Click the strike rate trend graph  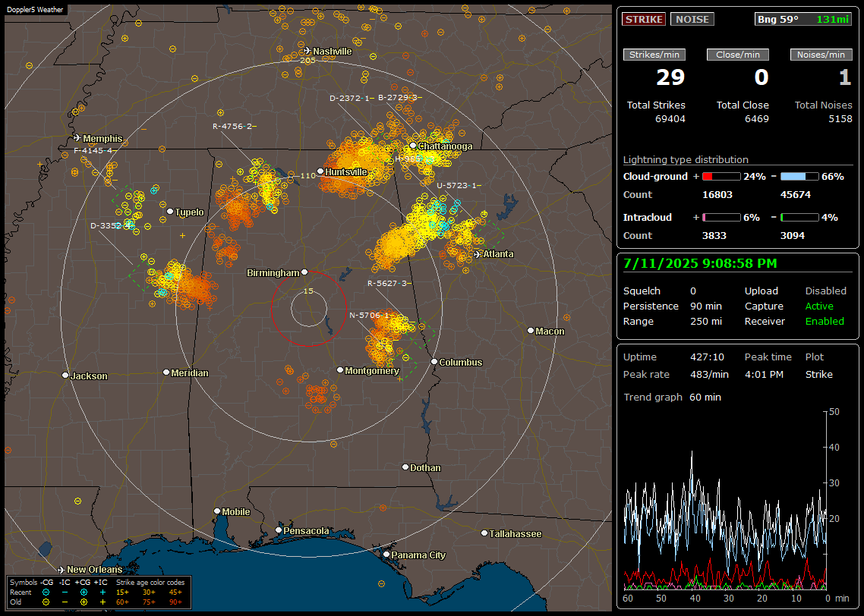tap(726, 500)
